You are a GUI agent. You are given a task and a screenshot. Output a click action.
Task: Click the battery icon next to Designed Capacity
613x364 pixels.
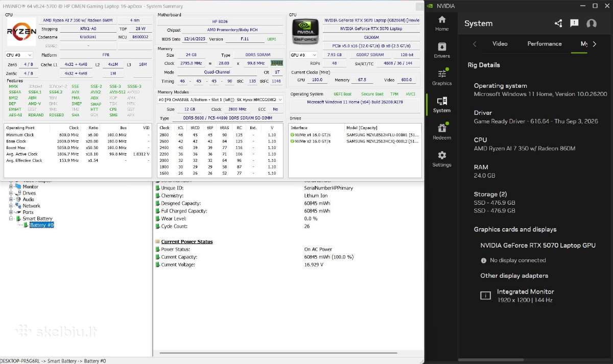pos(157,203)
